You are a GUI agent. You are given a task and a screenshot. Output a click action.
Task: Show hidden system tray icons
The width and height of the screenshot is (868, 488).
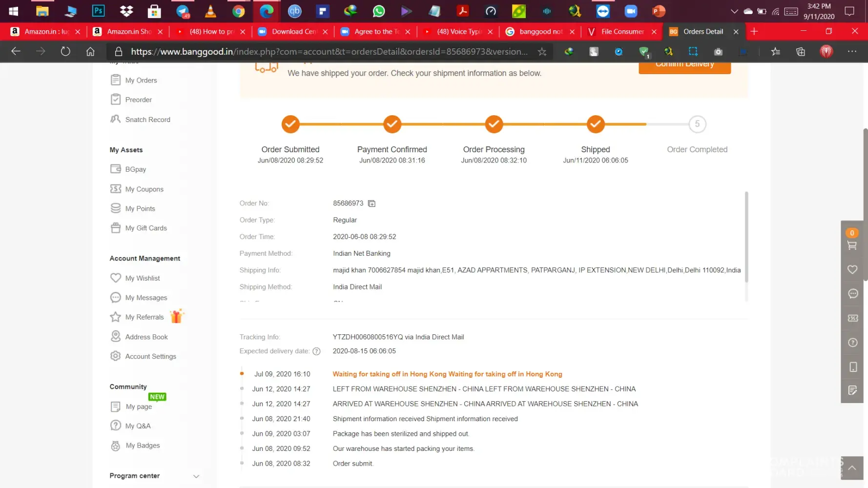[734, 11]
